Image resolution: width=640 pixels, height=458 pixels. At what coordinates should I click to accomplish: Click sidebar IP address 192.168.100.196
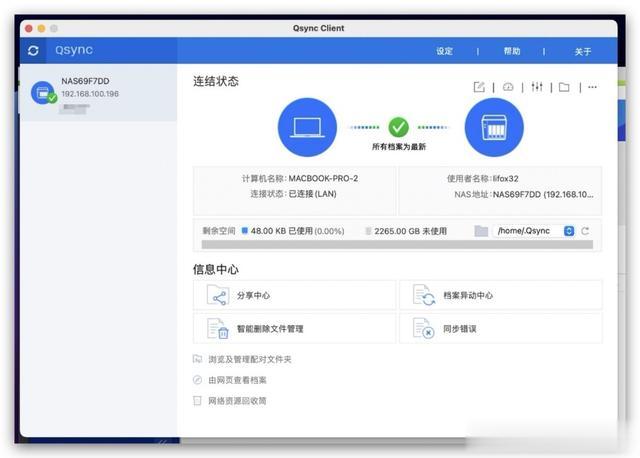[90, 94]
